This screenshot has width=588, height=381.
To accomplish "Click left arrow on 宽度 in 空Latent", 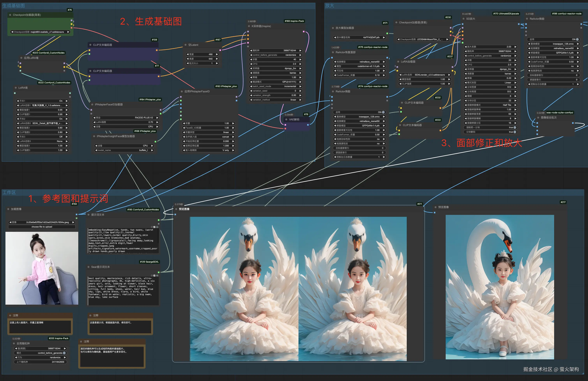I will 187,54.
